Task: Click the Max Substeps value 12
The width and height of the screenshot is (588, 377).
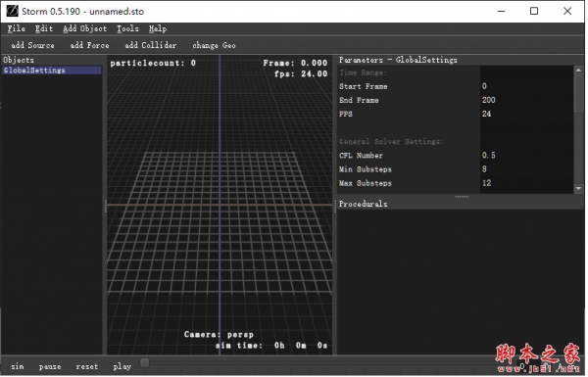Action: click(x=486, y=183)
